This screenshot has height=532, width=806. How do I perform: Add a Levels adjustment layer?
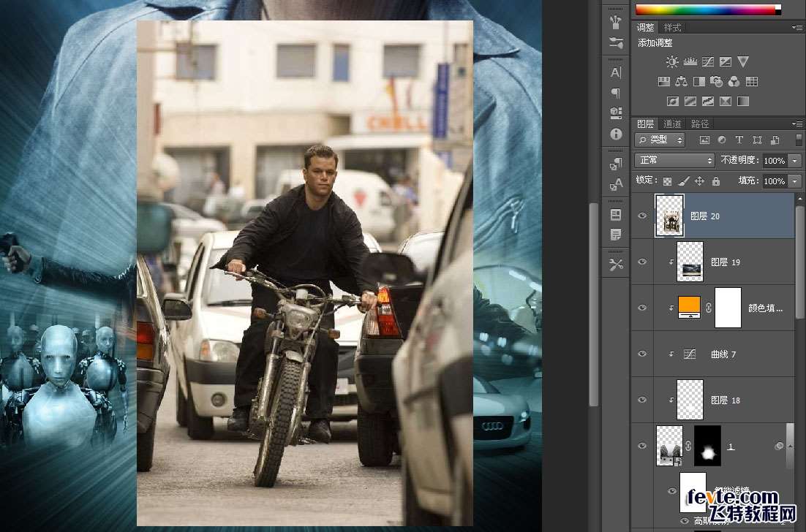[690, 62]
